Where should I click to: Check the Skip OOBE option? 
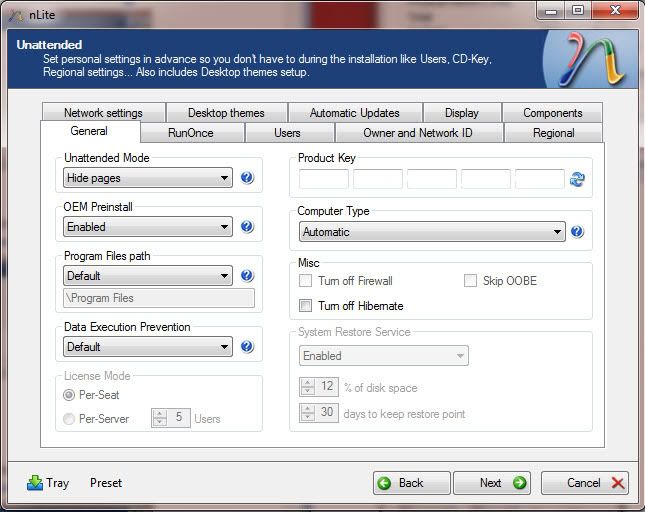470,281
